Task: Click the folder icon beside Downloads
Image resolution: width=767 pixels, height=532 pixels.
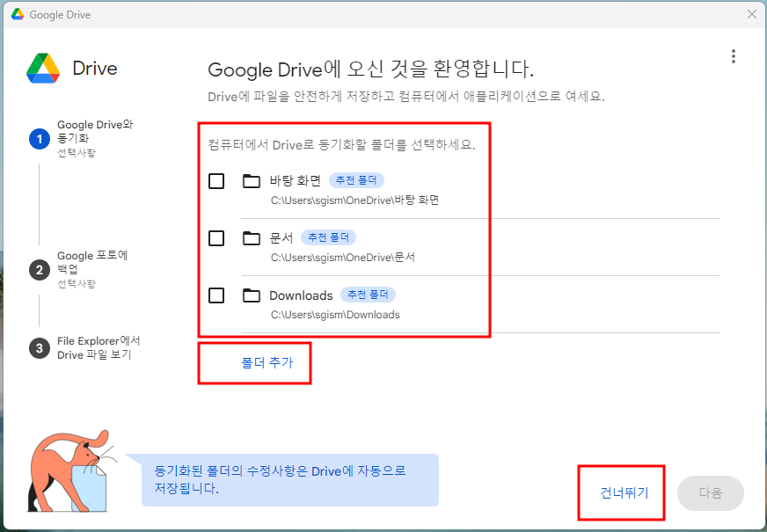Action: 252,295
